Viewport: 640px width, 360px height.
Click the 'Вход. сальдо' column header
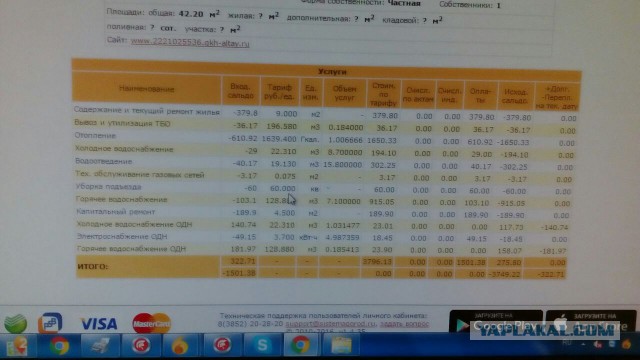pos(241,91)
